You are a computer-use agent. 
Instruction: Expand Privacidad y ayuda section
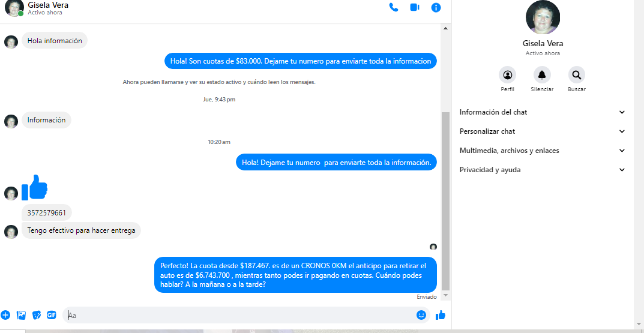542,170
